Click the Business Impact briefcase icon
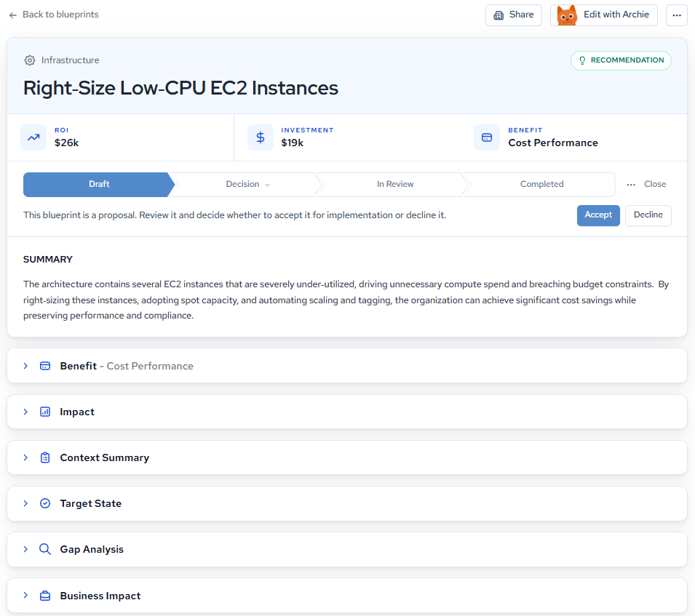Image resolution: width=695 pixels, height=616 pixels. (x=45, y=596)
